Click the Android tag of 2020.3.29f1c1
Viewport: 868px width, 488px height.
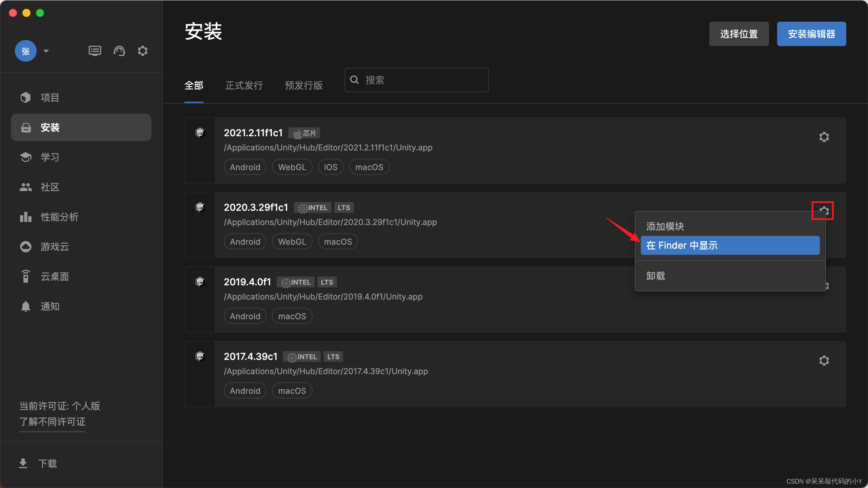pos(245,242)
